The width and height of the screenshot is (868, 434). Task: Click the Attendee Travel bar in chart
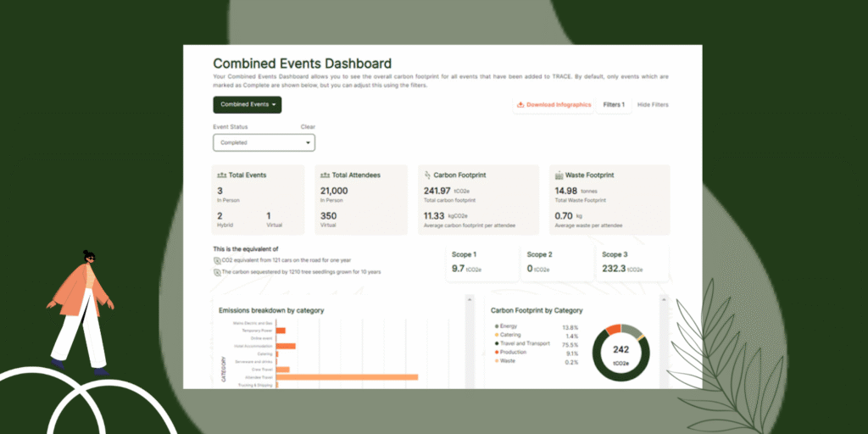(x=347, y=377)
